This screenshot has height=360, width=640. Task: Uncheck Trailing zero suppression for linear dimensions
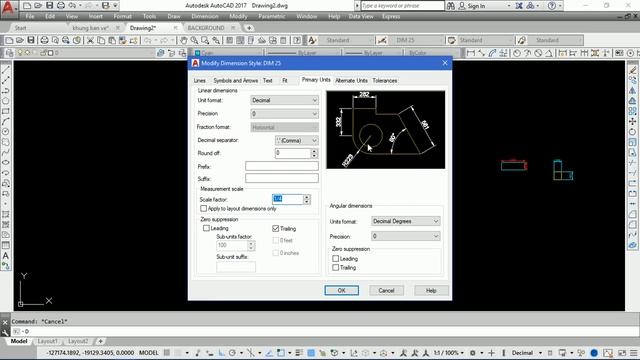coord(276,229)
